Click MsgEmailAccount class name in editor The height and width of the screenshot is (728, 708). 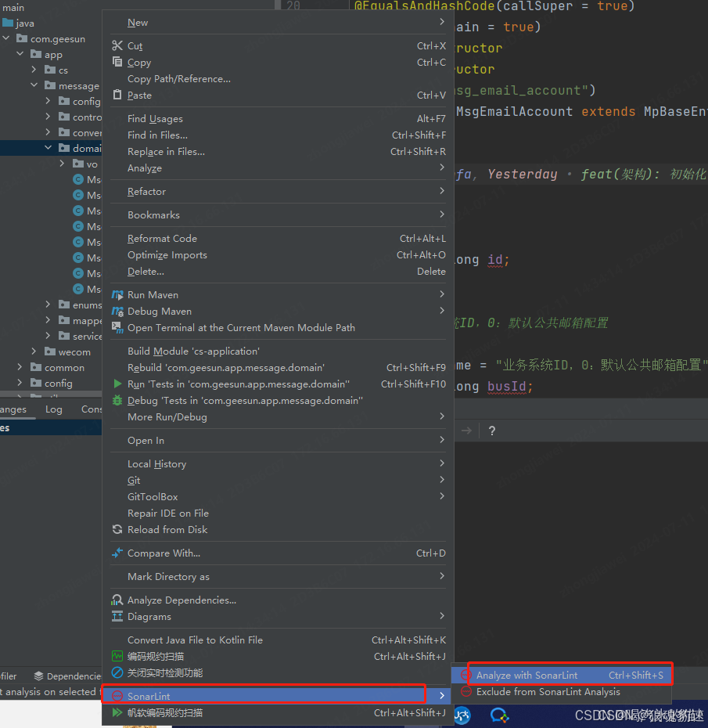click(514, 111)
